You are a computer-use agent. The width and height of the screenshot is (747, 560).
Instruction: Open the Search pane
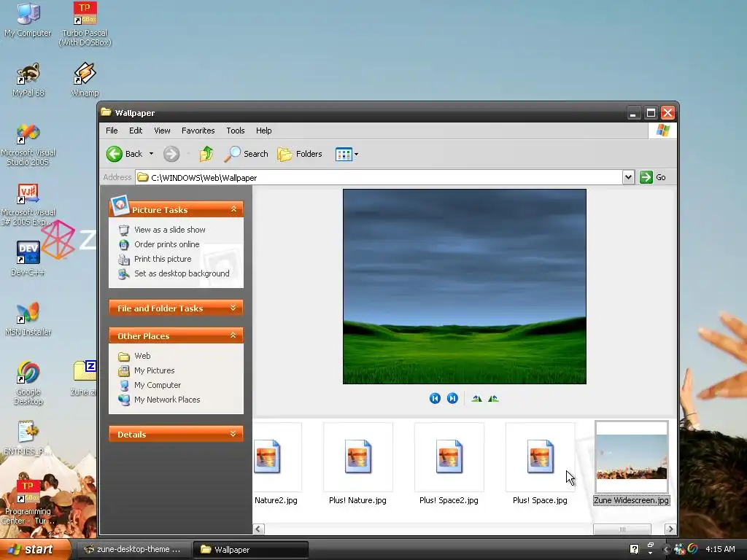[x=246, y=154]
